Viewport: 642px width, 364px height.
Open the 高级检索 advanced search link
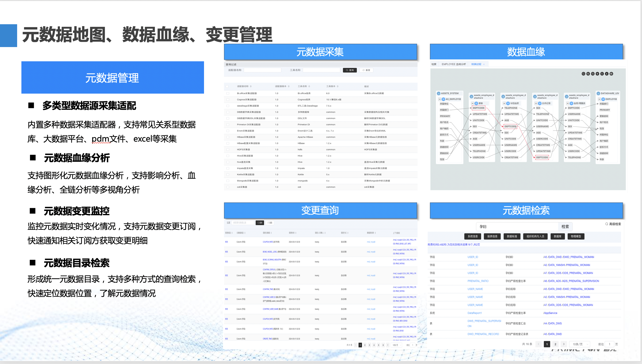(x=613, y=224)
